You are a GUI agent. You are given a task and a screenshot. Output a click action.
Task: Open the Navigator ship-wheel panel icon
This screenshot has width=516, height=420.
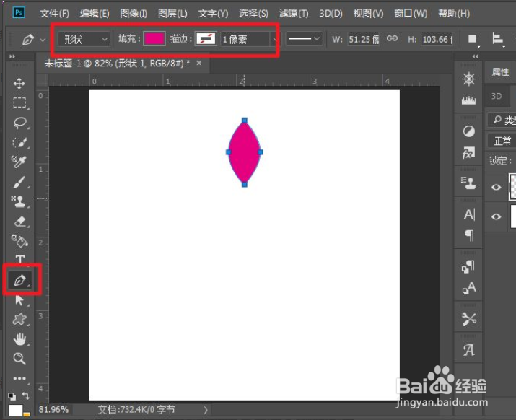pos(468,79)
